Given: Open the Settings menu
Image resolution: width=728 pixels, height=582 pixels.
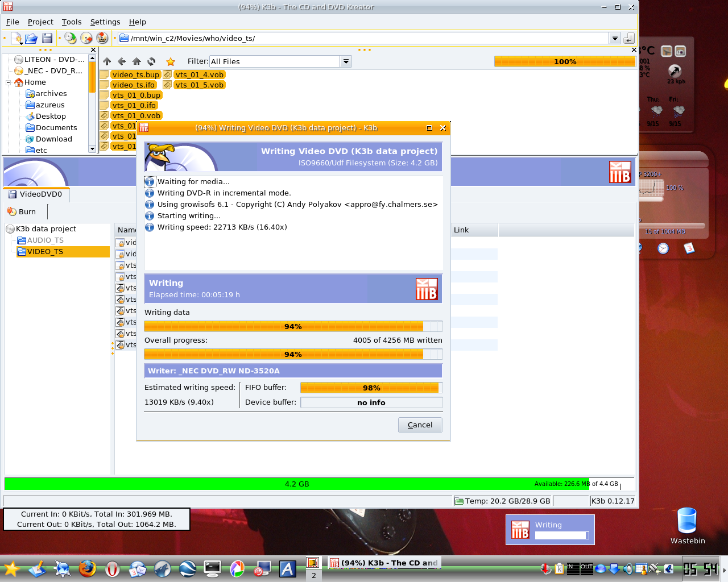Looking at the screenshot, I should [105, 22].
